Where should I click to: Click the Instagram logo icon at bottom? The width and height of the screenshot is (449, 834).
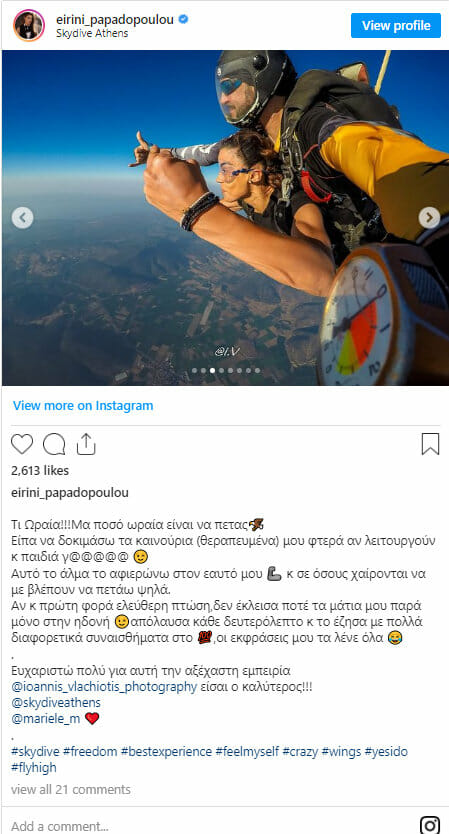coord(430,824)
